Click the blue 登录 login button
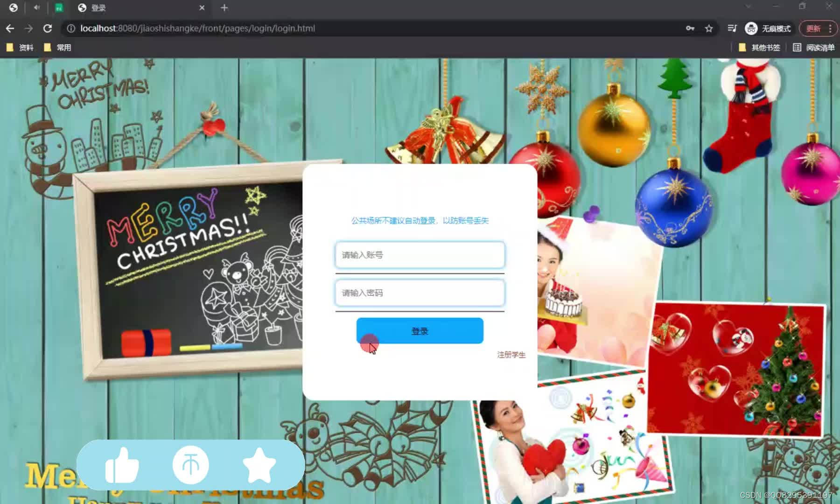This screenshot has height=504, width=840. tap(420, 331)
